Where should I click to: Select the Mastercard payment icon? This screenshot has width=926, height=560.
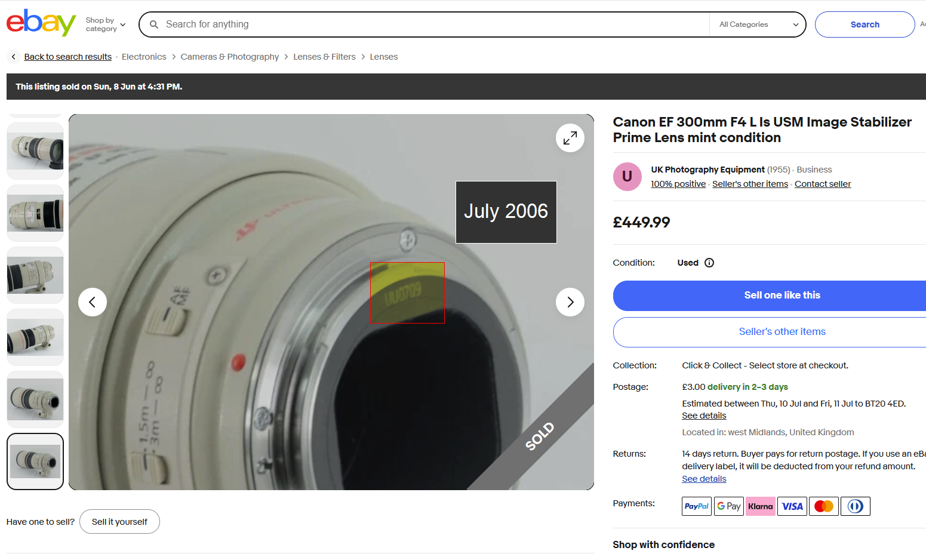(x=824, y=506)
